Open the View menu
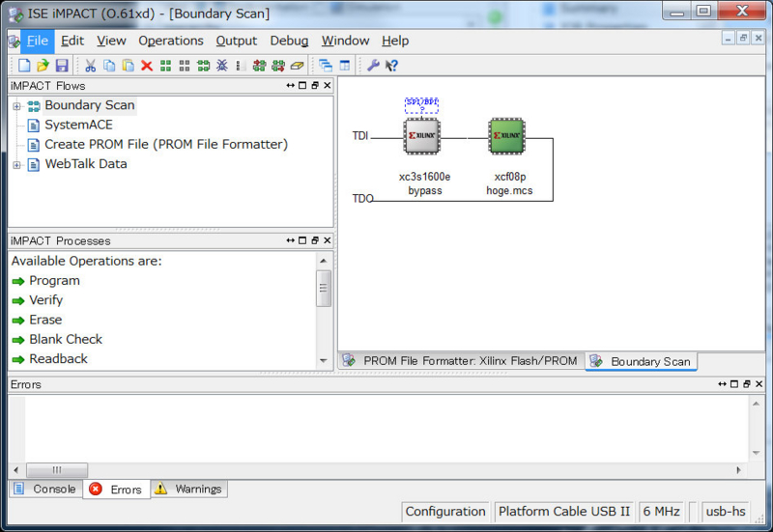 click(111, 41)
